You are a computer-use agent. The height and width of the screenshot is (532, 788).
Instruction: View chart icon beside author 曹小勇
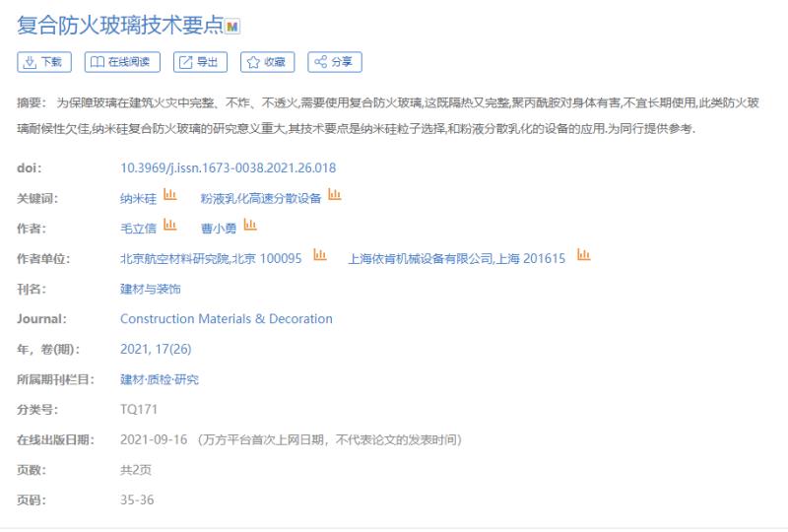[250, 225]
